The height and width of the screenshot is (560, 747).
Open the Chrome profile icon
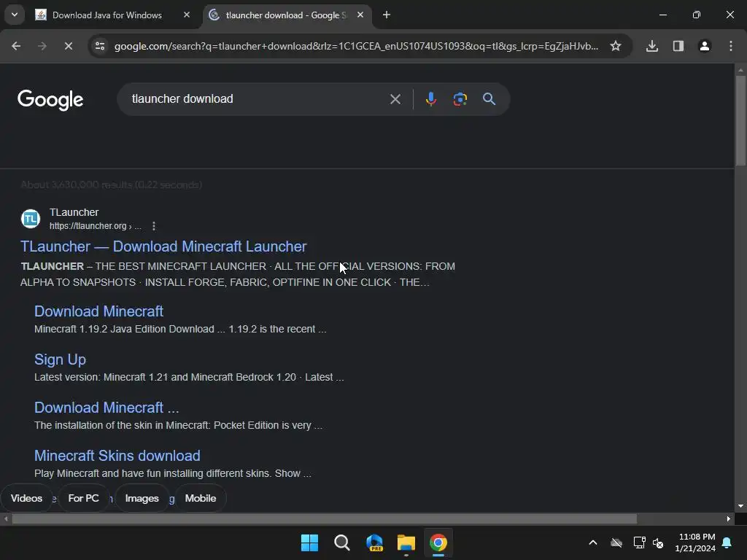pos(705,46)
